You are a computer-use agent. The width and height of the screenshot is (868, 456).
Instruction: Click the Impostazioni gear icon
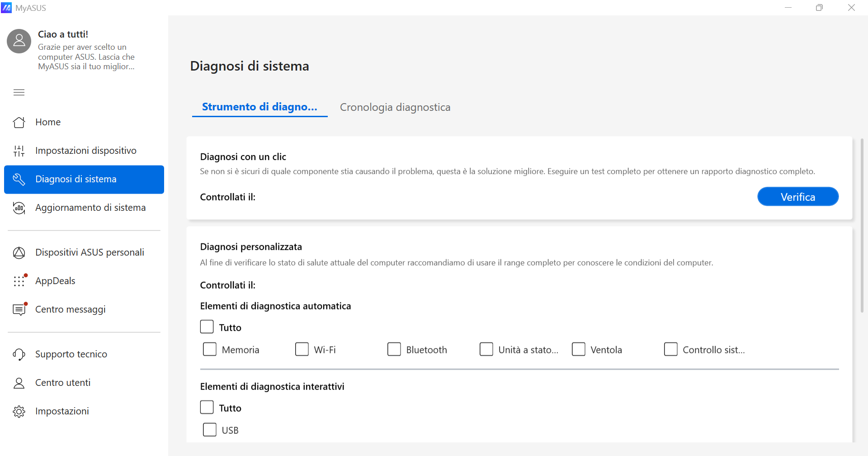pyautogui.click(x=19, y=411)
